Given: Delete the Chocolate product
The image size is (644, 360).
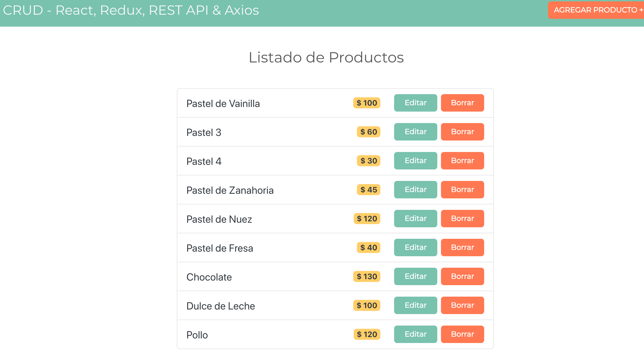Looking at the screenshot, I should 462,276.
